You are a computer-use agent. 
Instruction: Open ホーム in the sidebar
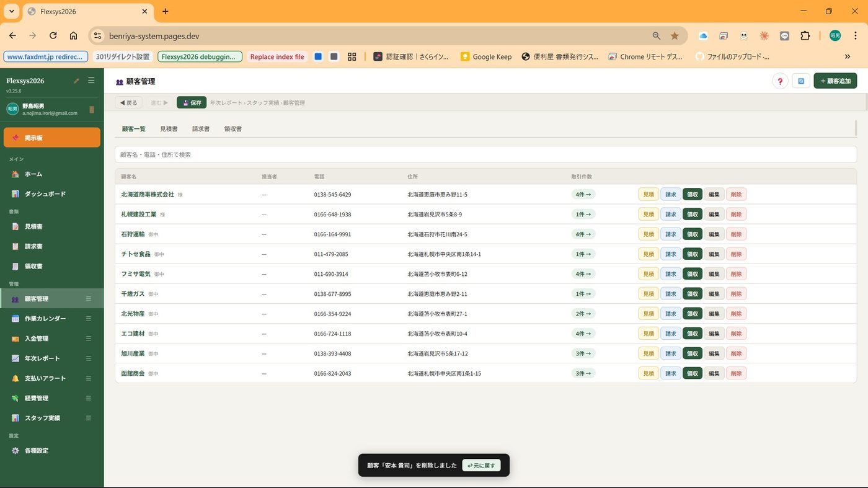[x=52, y=174]
